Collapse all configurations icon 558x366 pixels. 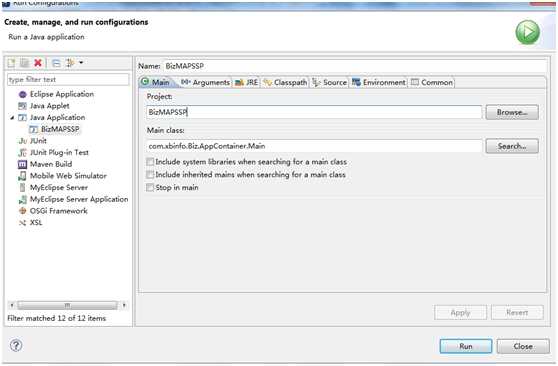[56, 63]
